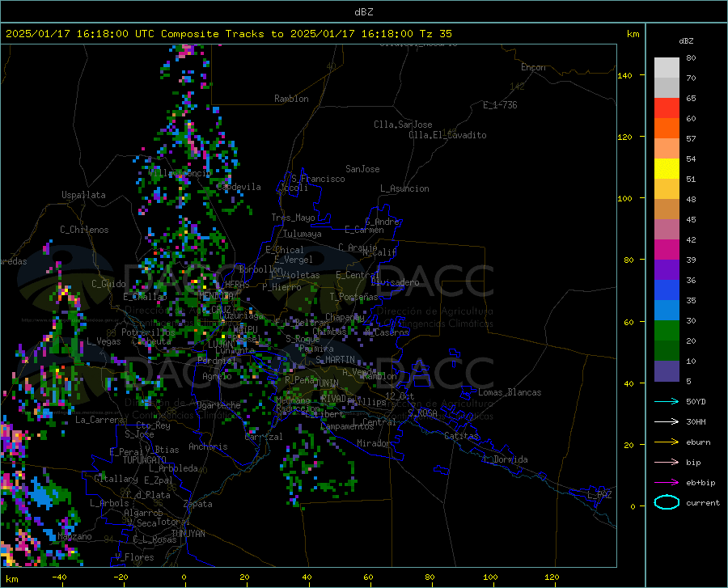The width and height of the screenshot is (728, 588).
Task: Click the 'Zapata' map label
Action: [x=198, y=504]
